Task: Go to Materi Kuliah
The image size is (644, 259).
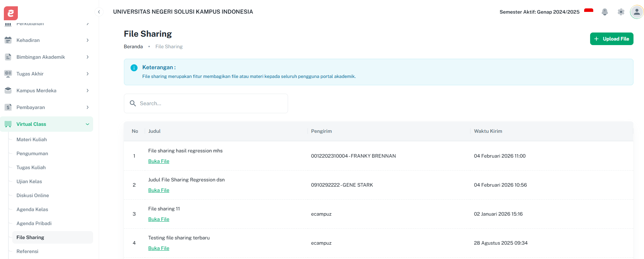Action: (52, 139)
